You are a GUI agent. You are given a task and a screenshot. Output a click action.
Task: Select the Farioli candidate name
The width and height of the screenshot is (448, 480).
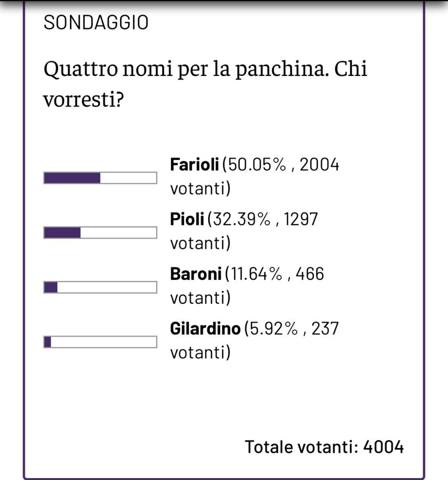click(194, 165)
